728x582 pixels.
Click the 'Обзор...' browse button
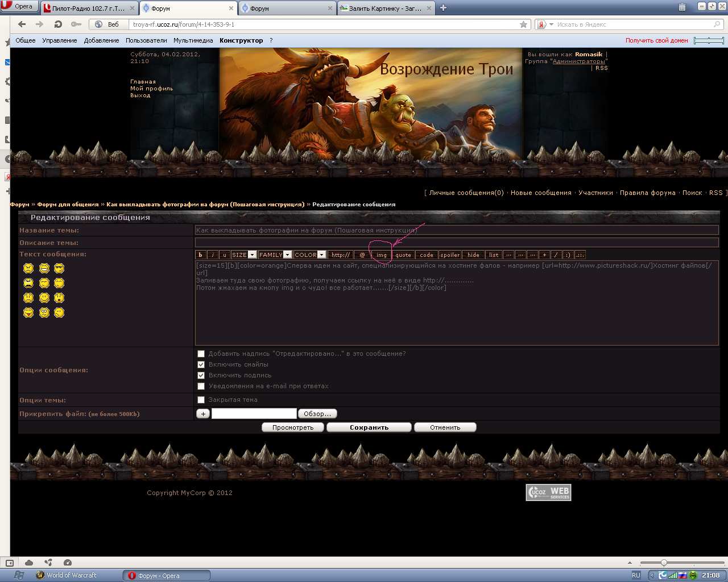click(317, 414)
